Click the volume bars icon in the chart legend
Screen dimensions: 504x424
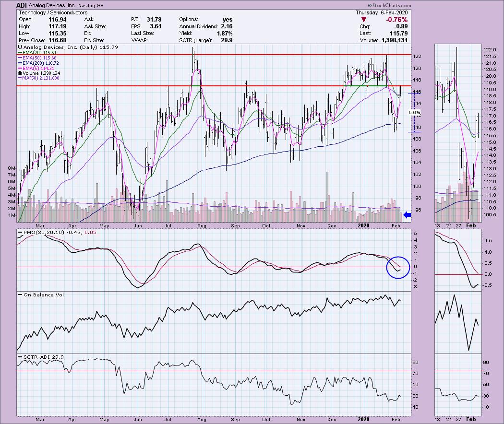20,73
